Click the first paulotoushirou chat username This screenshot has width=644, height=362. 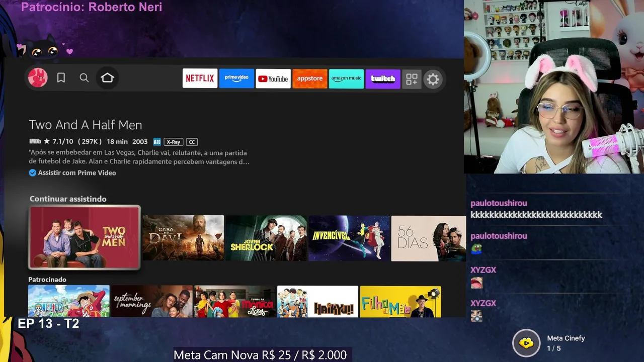pyautogui.click(x=499, y=203)
